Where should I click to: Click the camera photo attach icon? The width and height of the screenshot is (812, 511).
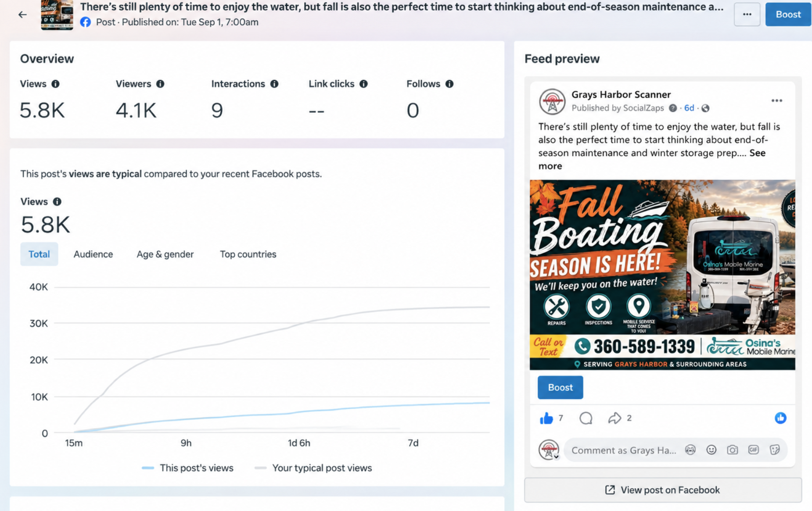(732, 450)
